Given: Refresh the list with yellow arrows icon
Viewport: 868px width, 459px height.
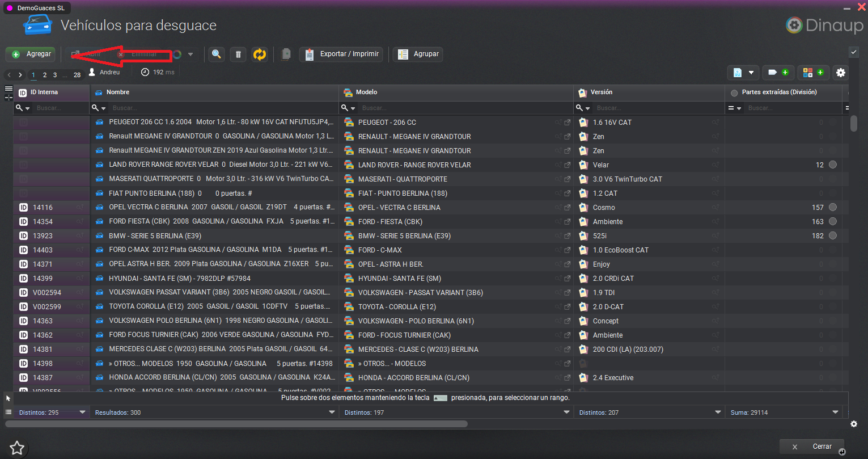Looking at the screenshot, I should tap(260, 54).
